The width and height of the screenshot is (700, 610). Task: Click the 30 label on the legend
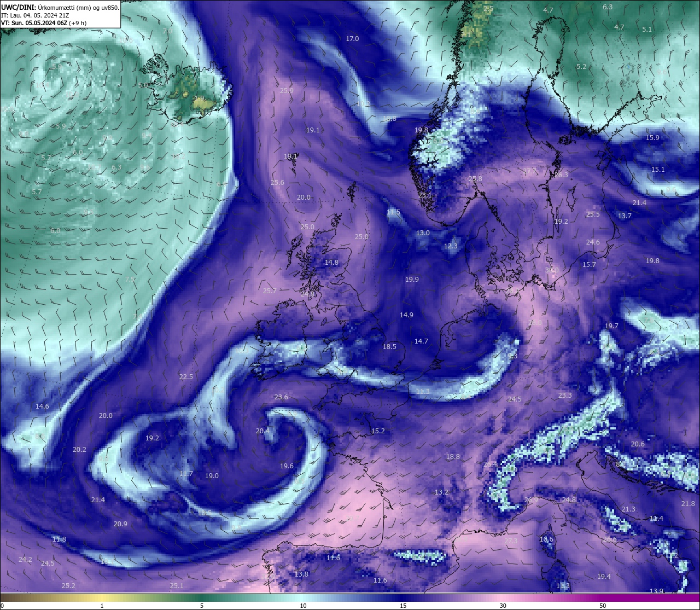(x=503, y=606)
